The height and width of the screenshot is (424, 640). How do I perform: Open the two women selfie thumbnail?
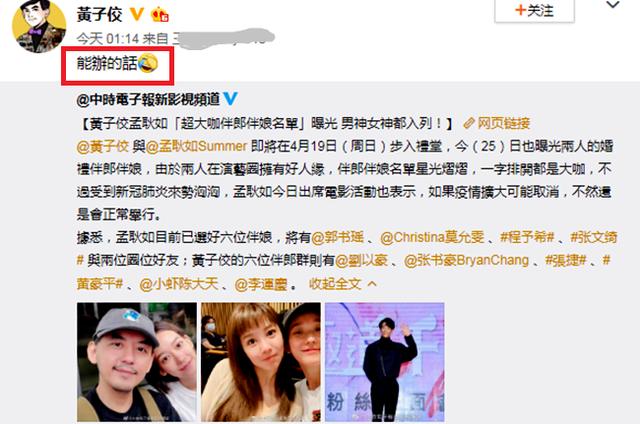tap(261, 362)
